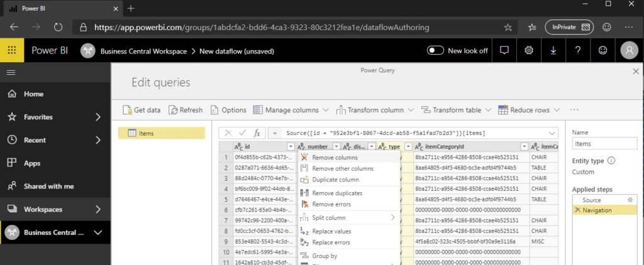Reload the page with browser refresh
Image resolution: width=644 pixels, height=265 pixels.
58,28
